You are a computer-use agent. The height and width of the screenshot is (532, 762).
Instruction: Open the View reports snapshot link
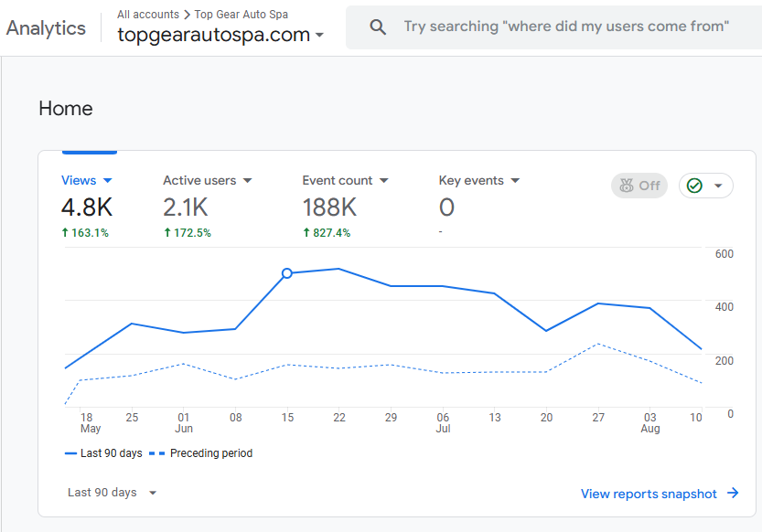649,494
